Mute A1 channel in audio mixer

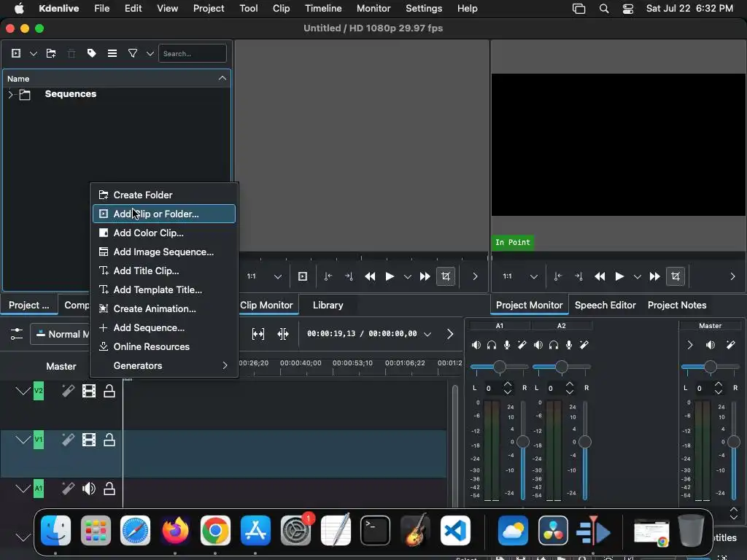pos(476,345)
